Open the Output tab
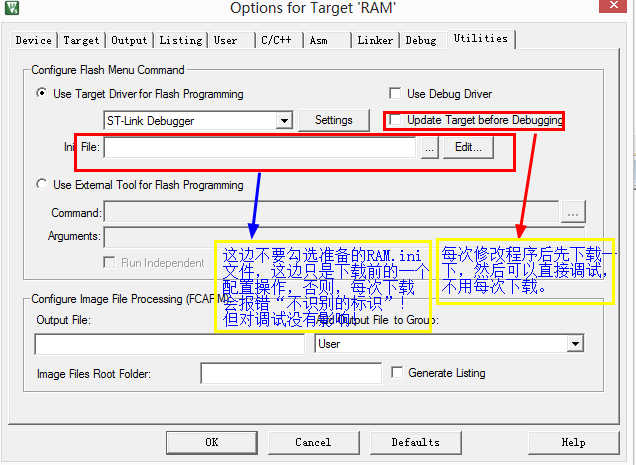 (129, 40)
